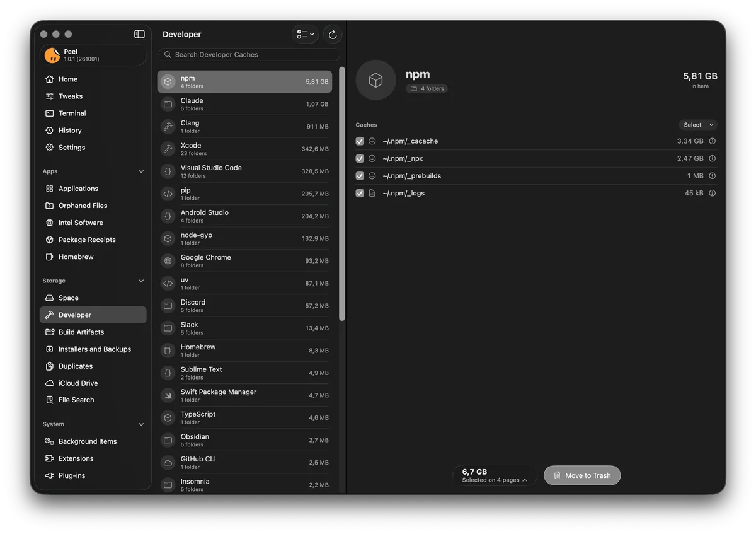Open the Select dropdown in Caches
Image resolution: width=756 pixels, height=534 pixels.
click(698, 125)
